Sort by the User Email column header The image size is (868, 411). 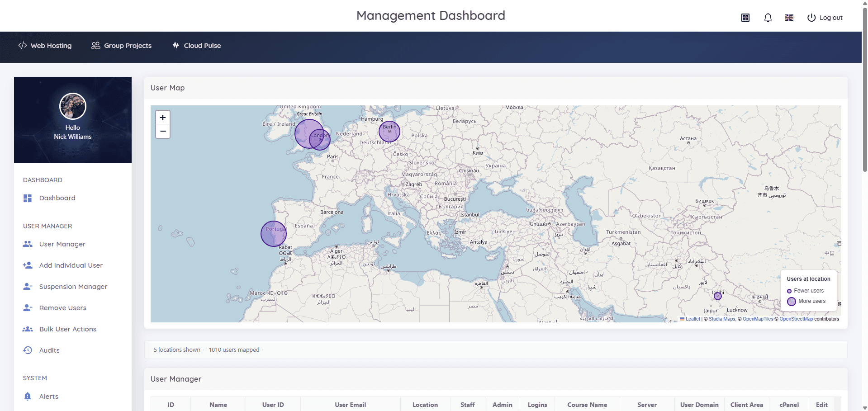351,405
